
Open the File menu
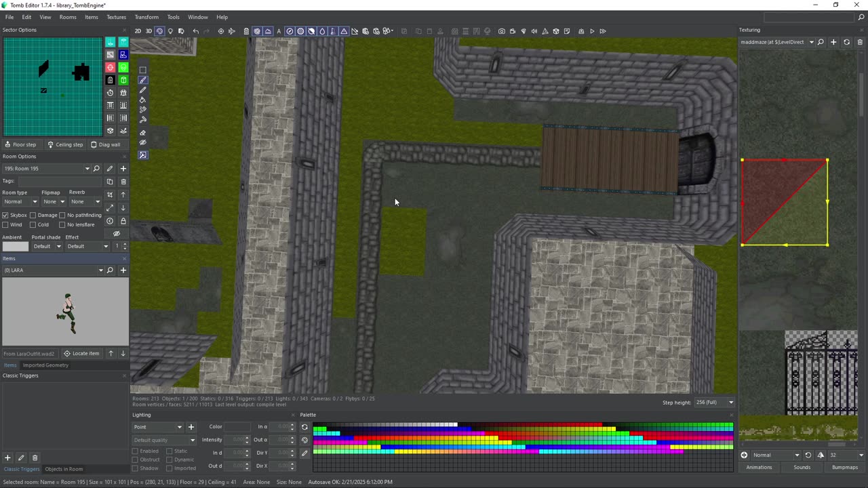[9, 17]
